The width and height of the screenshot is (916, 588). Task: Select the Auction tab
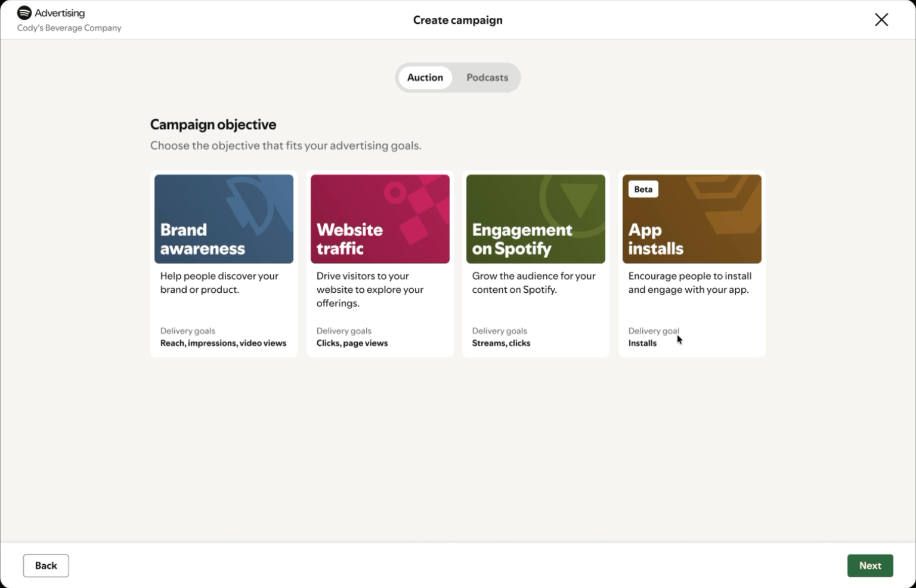point(425,78)
